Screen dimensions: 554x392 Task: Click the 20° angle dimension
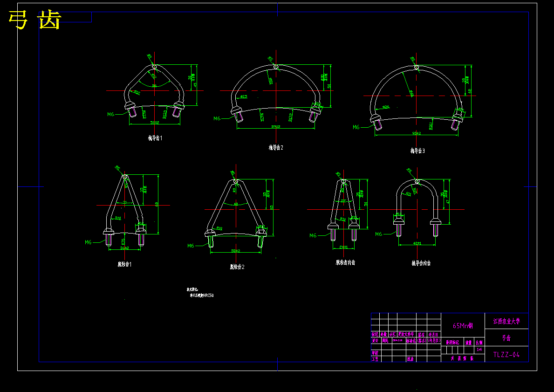(x=343, y=201)
